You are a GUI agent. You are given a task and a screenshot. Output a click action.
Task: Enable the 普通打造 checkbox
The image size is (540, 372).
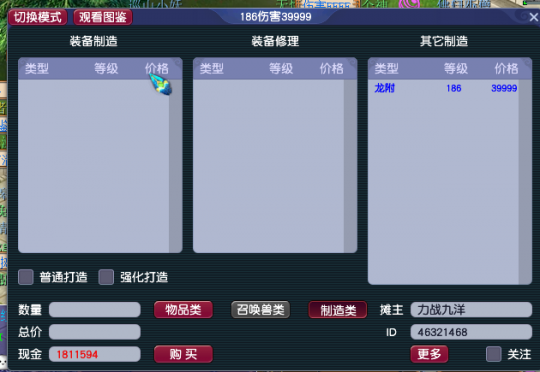tap(26, 277)
